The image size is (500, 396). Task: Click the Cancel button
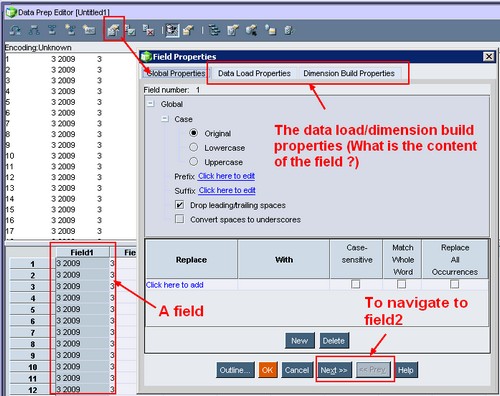[x=297, y=370]
